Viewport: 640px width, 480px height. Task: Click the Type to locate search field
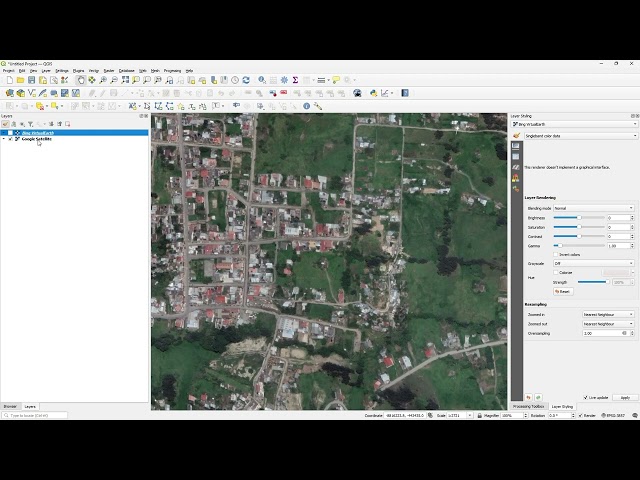tap(35, 416)
